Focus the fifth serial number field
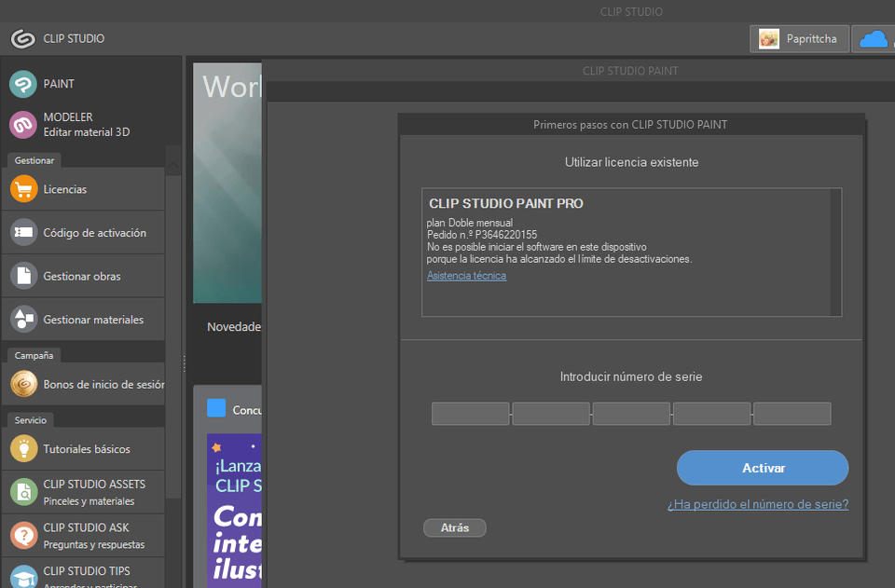The image size is (895, 588). pyautogui.click(x=792, y=414)
